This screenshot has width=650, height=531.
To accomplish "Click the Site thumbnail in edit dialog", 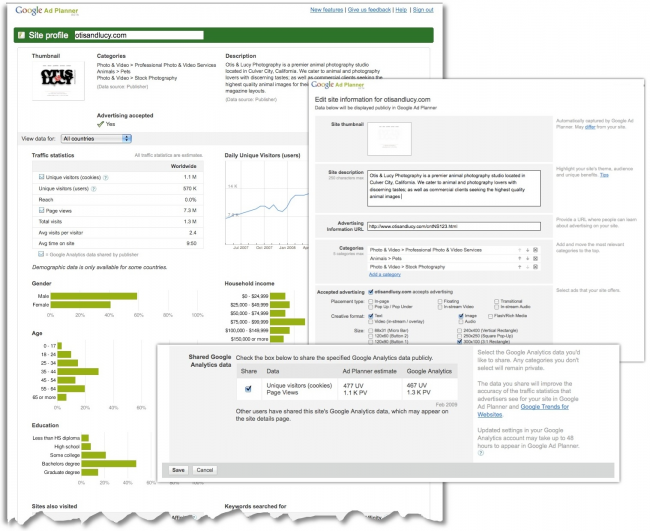I will (x=389, y=139).
